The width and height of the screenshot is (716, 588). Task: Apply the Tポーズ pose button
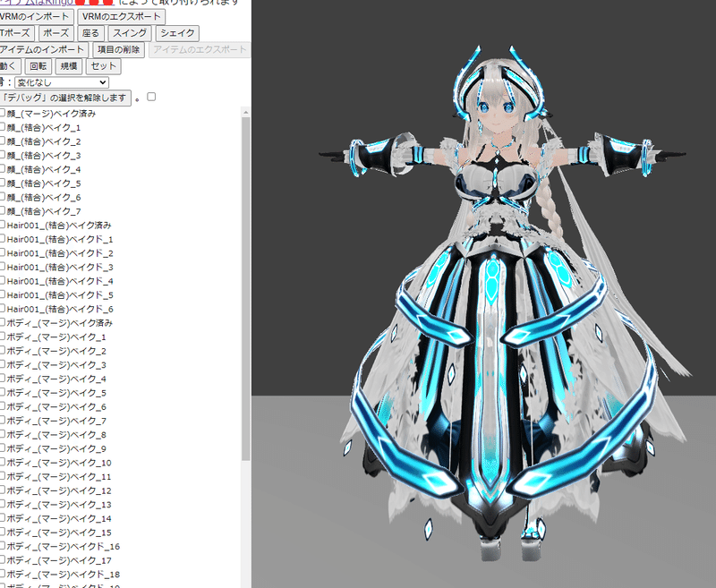(x=16, y=33)
